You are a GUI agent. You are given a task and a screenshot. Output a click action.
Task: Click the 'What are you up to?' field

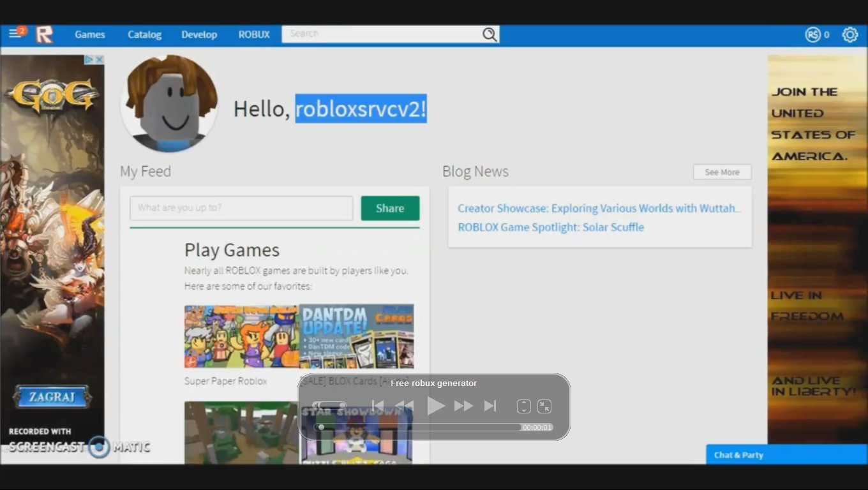click(x=241, y=208)
